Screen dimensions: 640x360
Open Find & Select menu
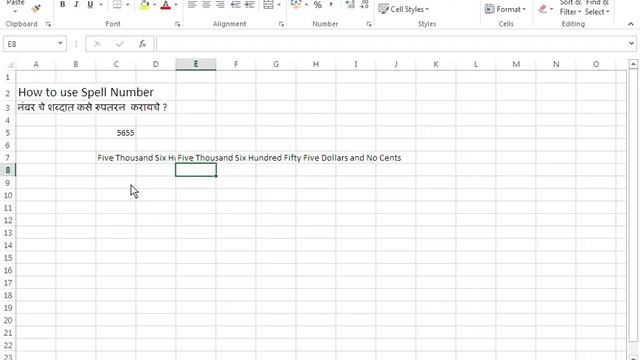(597, 8)
